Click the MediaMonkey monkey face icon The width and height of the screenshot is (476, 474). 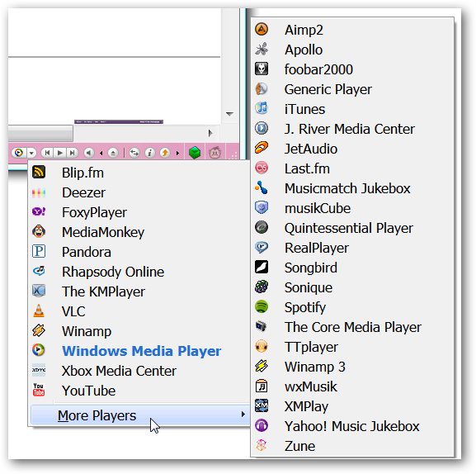coord(39,231)
